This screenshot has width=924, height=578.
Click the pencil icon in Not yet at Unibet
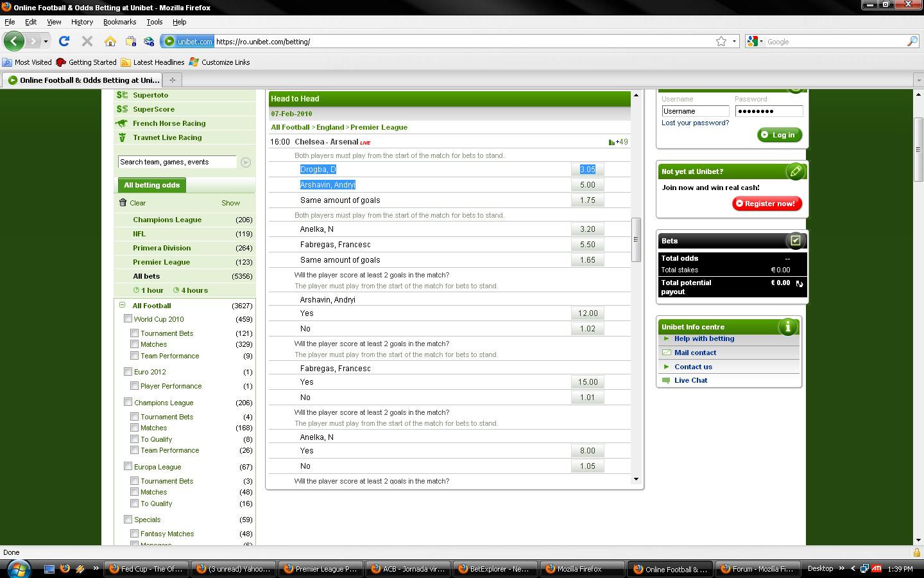click(795, 171)
